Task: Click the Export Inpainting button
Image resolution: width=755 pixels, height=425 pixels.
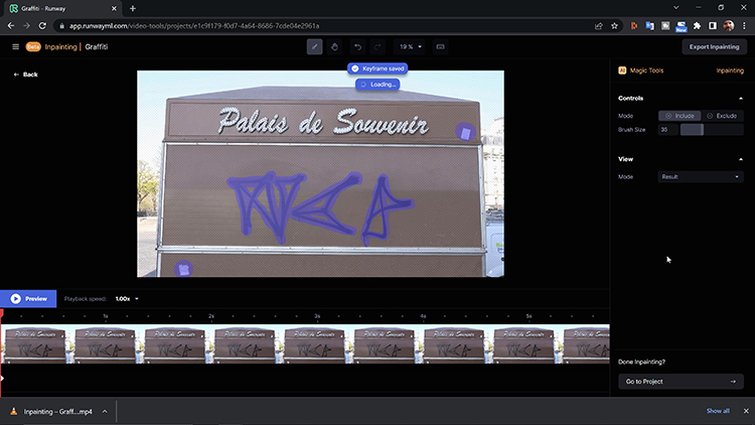Action: pyautogui.click(x=714, y=47)
